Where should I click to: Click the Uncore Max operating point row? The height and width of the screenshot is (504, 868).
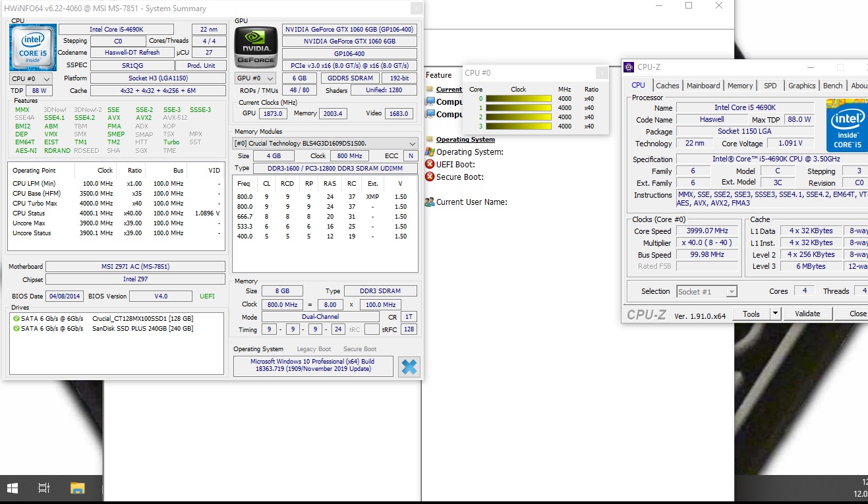coord(116,223)
